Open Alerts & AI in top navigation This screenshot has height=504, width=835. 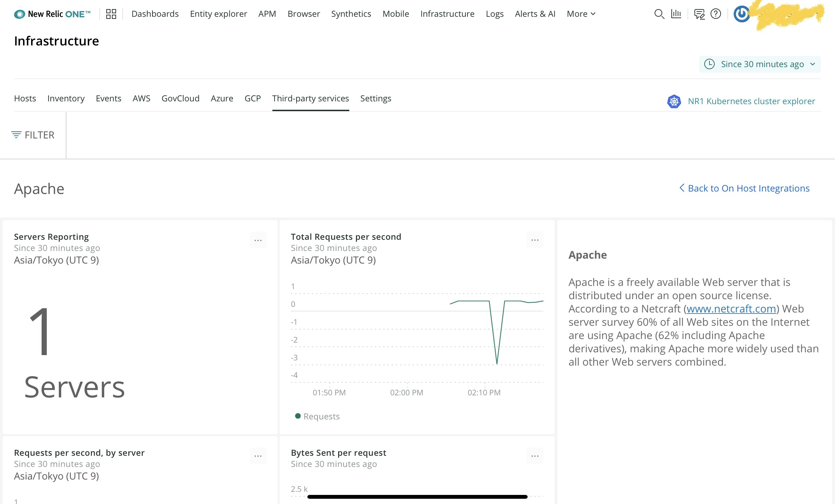535,14
